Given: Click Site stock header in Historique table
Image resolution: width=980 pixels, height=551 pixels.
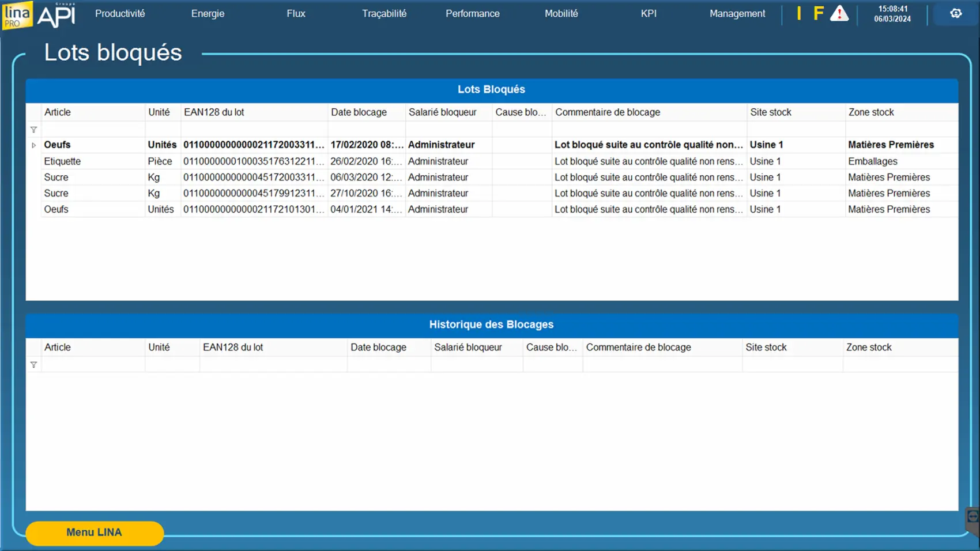Looking at the screenshot, I should pyautogui.click(x=766, y=348).
